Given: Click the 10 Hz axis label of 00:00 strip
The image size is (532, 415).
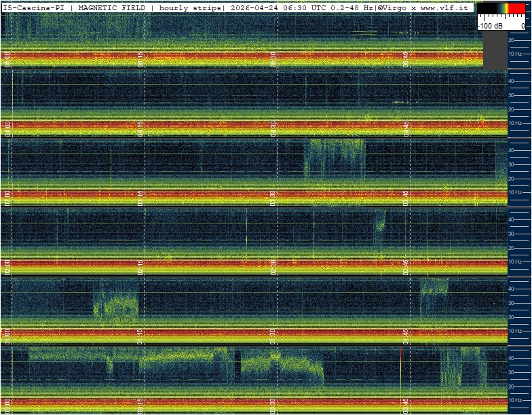Looking at the screenshot, I should tap(515, 400).
